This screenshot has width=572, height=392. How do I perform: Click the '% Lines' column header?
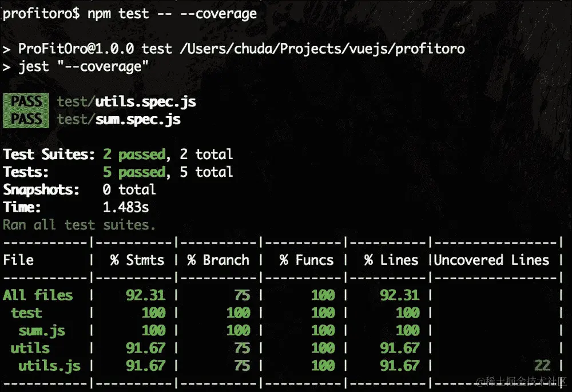391,260
